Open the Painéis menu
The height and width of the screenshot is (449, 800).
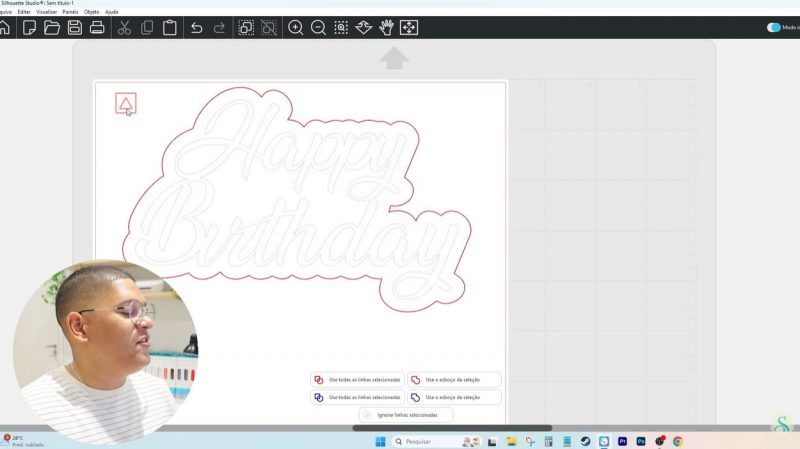coord(70,11)
